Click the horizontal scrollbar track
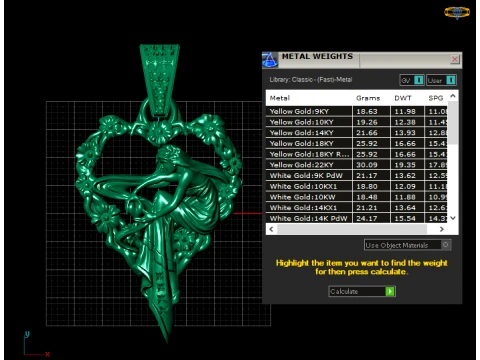The height and width of the screenshot is (360, 480). 352,229
